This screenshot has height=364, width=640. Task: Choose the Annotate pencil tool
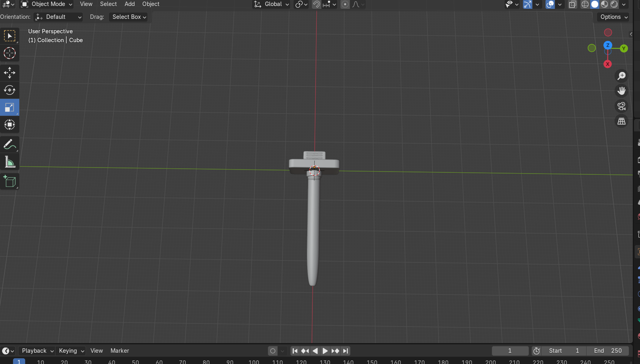pos(10,144)
